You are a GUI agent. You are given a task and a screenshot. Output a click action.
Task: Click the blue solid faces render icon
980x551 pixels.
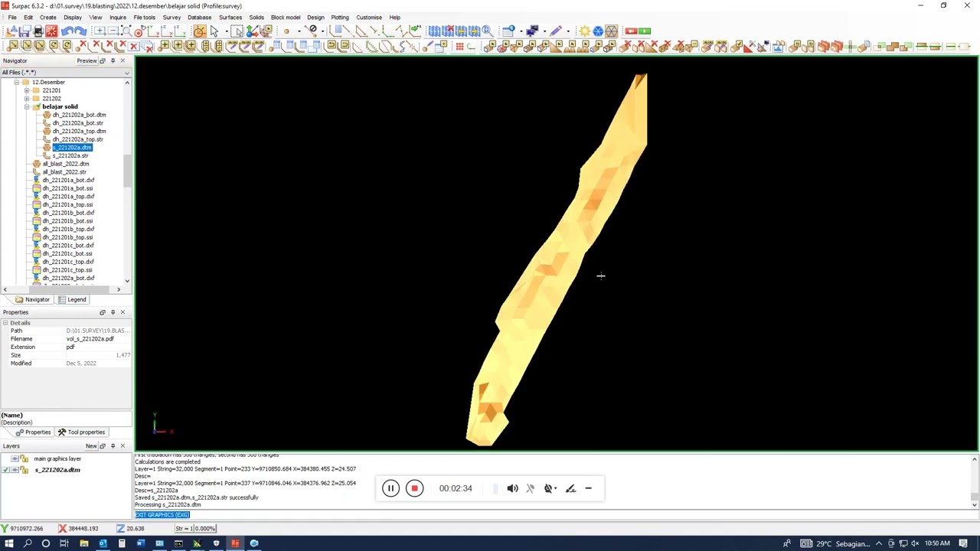tap(598, 31)
